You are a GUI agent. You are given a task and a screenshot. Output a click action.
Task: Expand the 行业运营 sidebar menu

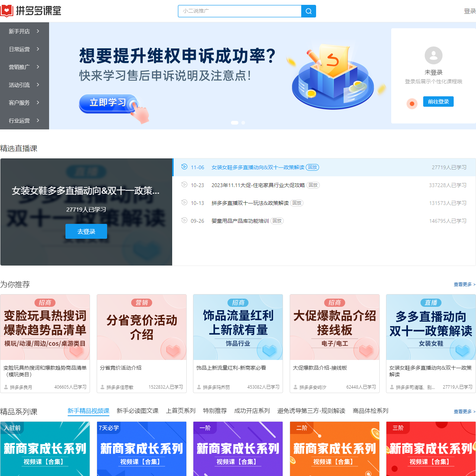(23, 120)
